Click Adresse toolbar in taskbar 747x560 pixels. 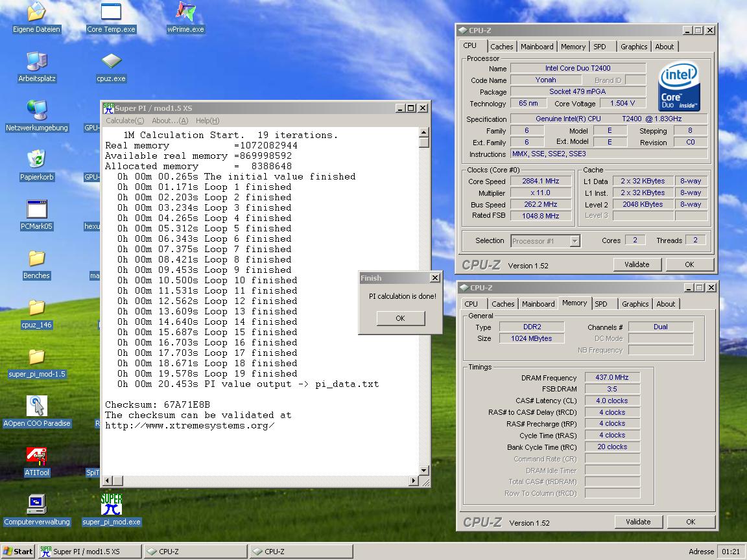tap(701, 552)
